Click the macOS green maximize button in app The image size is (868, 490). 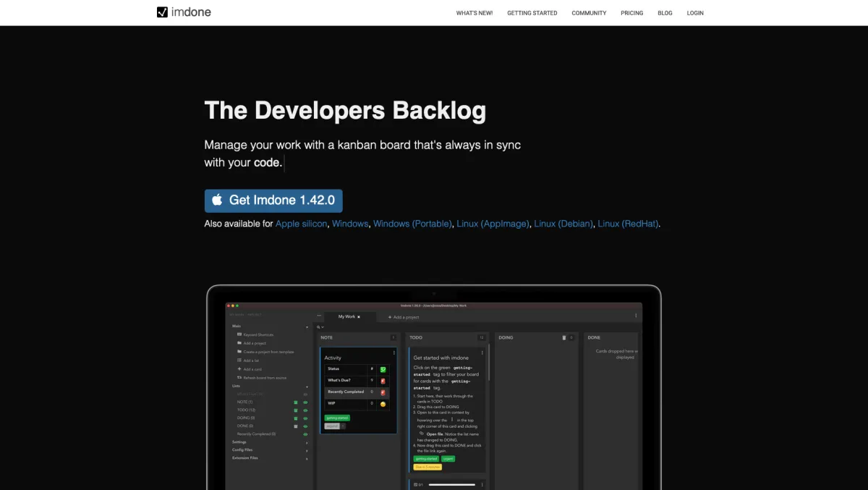coord(237,305)
